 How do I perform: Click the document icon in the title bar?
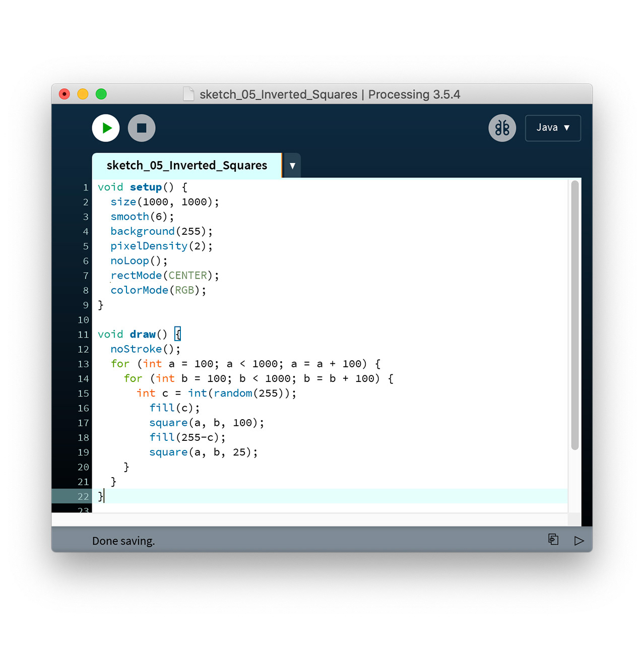point(188,94)
